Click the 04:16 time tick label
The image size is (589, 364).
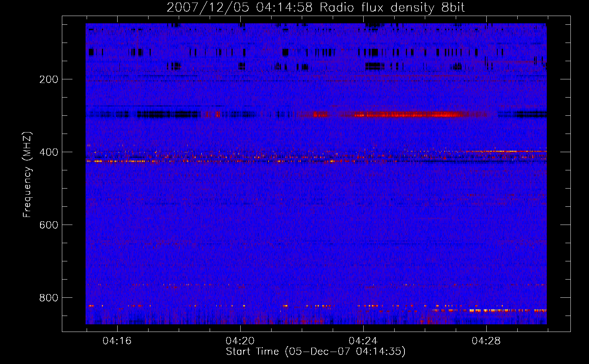[117, 341]
